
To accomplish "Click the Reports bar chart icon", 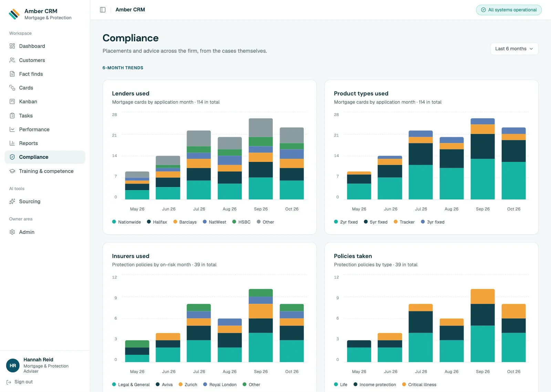I will [x=12, y=143].
